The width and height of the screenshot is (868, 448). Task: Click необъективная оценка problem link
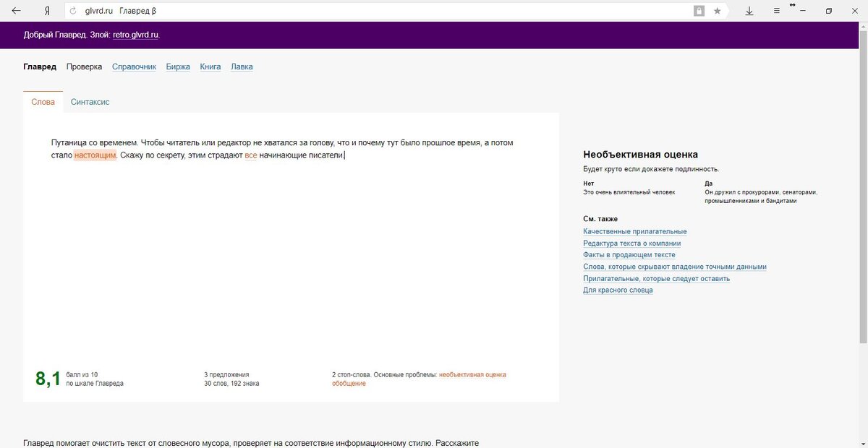click(x=472, y=374)
